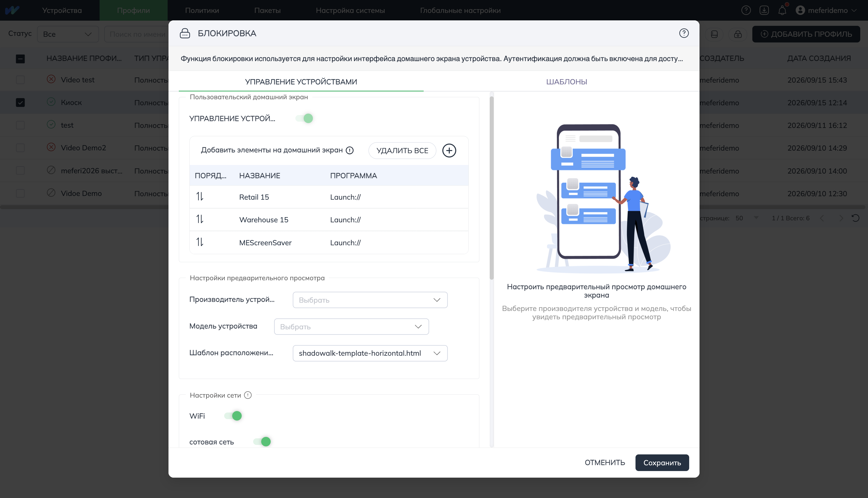Click the lock icon button near ДОБАВИТЬ ПРОФИЛЬ
Viewport: 868px width, 498px height.
pos(738,34)
